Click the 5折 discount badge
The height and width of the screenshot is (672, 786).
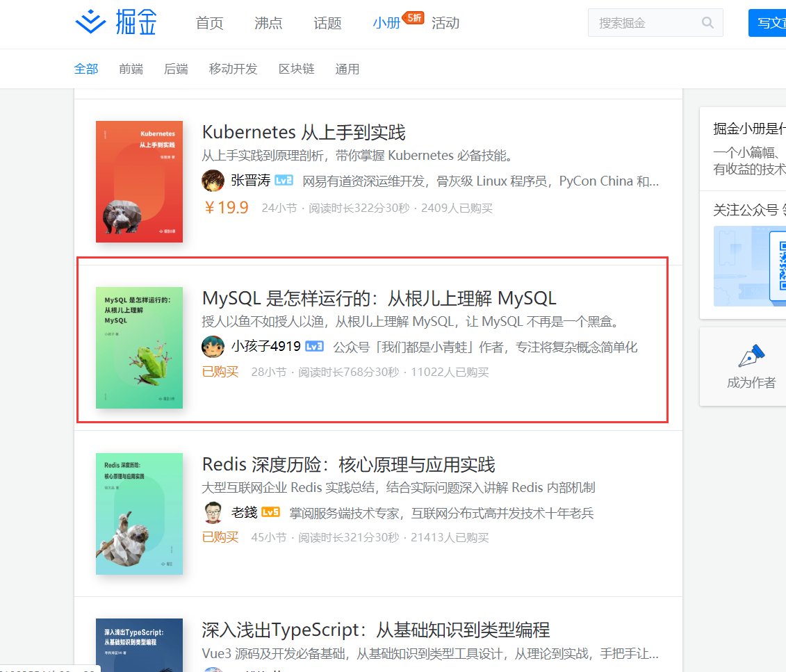point(414,17)
